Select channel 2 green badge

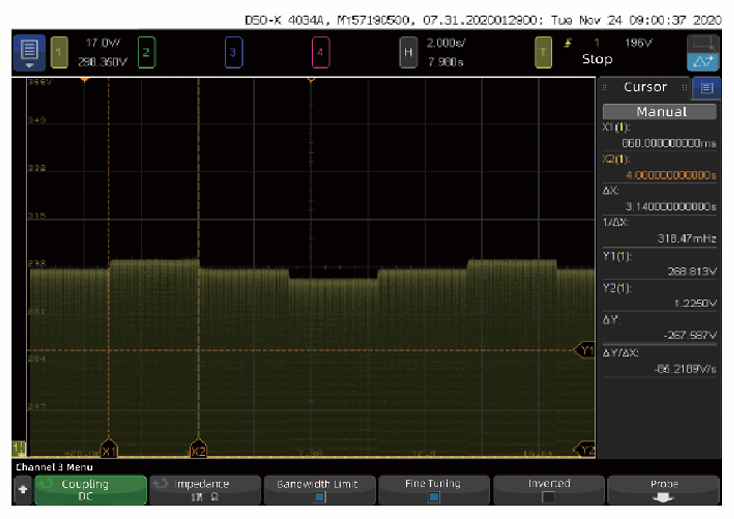click(146, 52)
